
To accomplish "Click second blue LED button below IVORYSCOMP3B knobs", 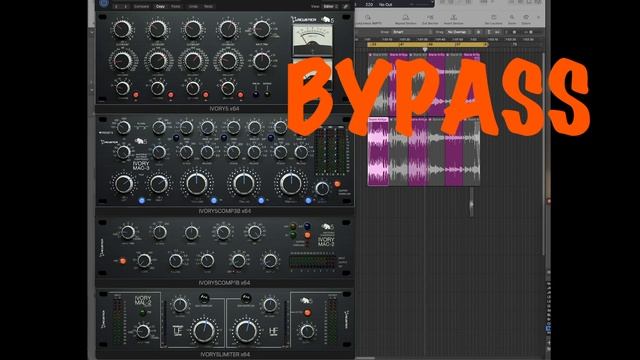I will pos(213,200).
